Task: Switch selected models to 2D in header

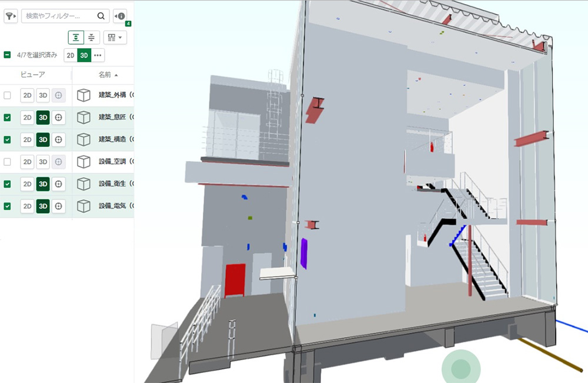Action: 71,55
